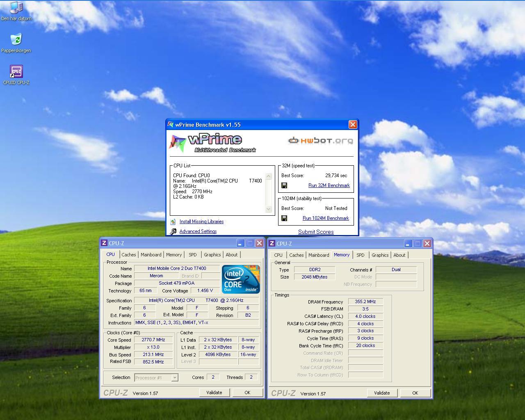Click the memory Size 2048 MBytes field
Image resolution: width=525 pixels, height=420 pixels.
coord(315,277)
